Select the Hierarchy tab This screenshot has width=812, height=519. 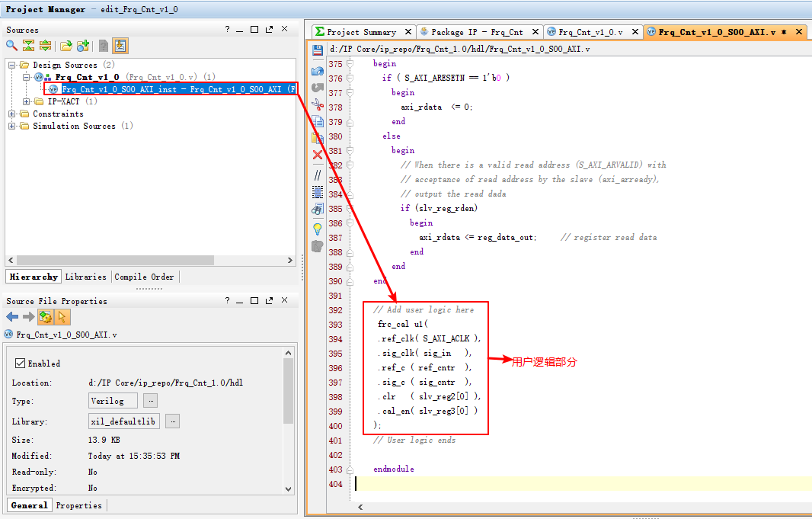coord(34,277)
